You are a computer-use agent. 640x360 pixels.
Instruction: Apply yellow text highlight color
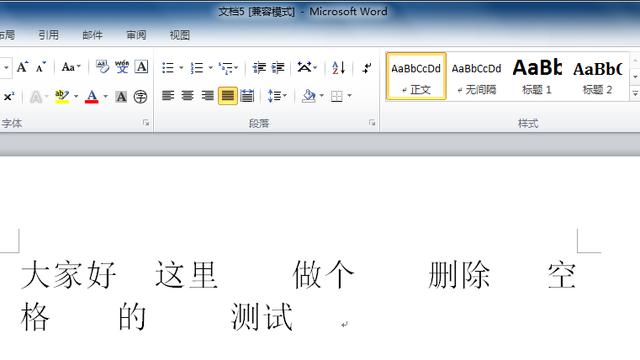[62, 97]
